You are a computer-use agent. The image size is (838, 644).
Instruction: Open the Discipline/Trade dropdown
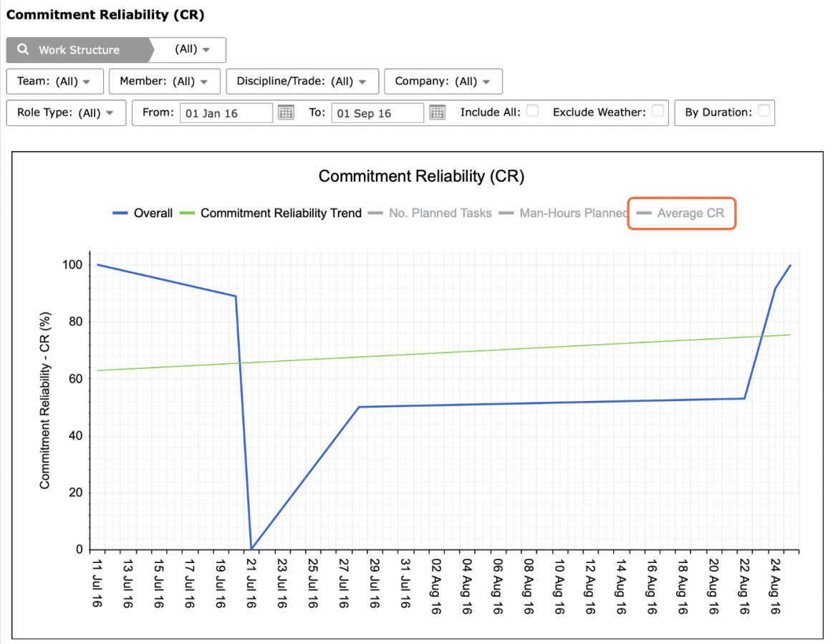302,81
